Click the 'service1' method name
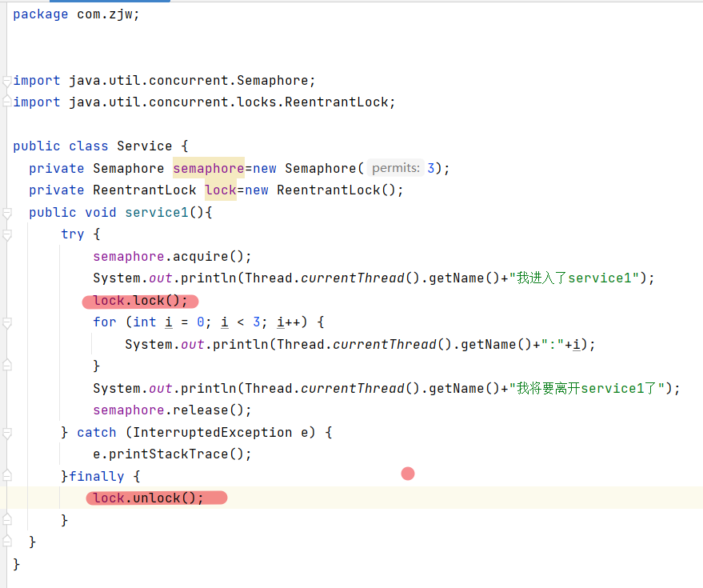The height and width of the screenshot is (588, 703). pyautogui.click(x=157, y=212)
